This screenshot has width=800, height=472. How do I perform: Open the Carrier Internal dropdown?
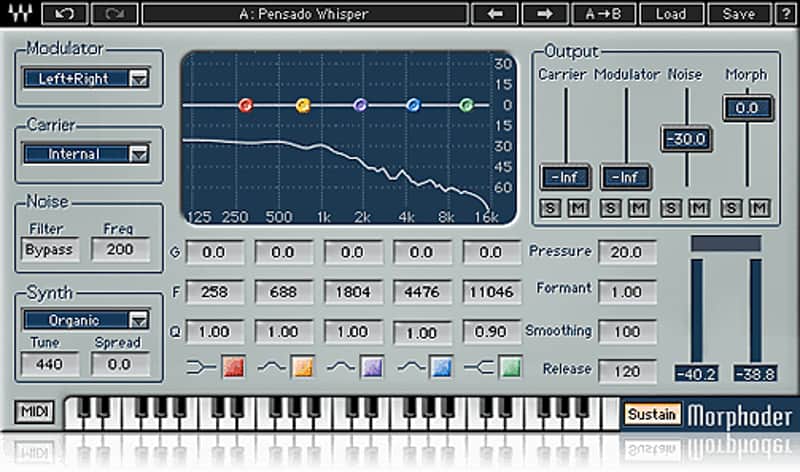pyautogui.click(x=87, y=154)
